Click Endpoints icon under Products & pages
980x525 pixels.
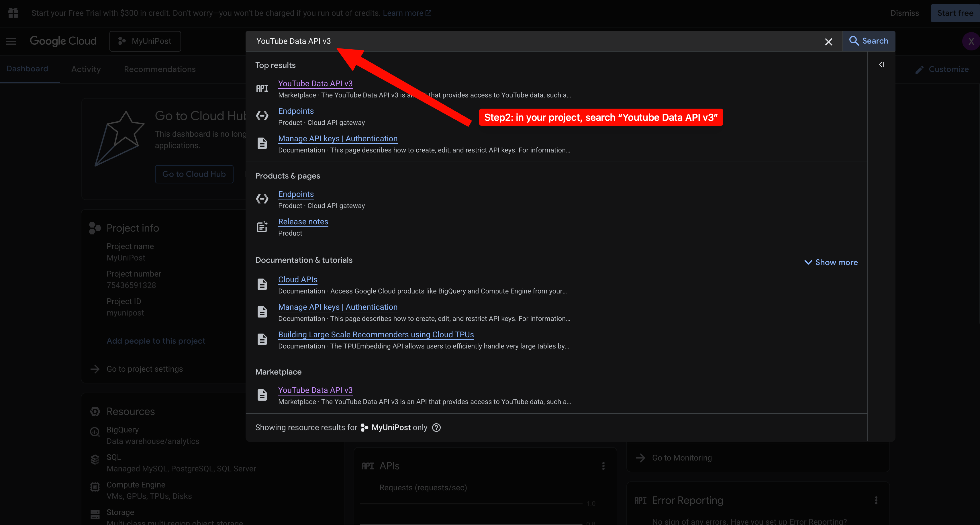tap(262, 199)
